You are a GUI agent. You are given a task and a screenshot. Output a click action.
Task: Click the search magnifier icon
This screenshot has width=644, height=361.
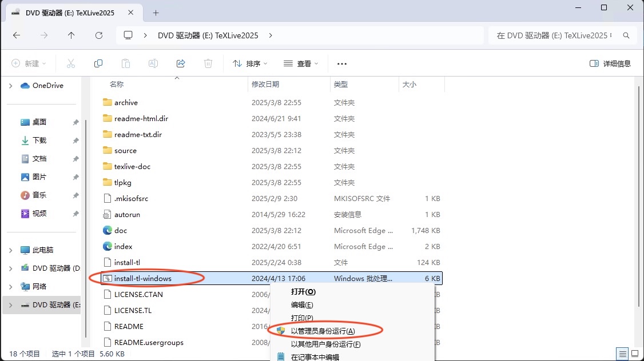(626, 35)
